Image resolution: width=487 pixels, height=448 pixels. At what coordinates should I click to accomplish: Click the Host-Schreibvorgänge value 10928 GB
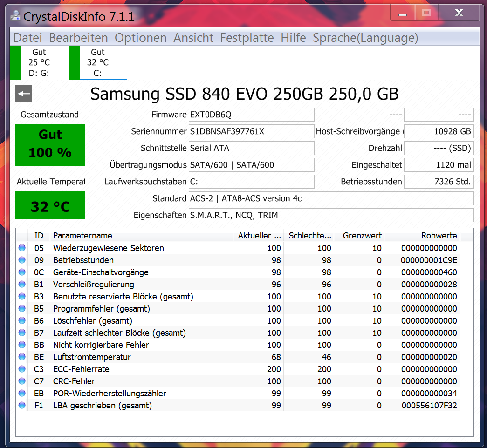click(x=439, y=131)
